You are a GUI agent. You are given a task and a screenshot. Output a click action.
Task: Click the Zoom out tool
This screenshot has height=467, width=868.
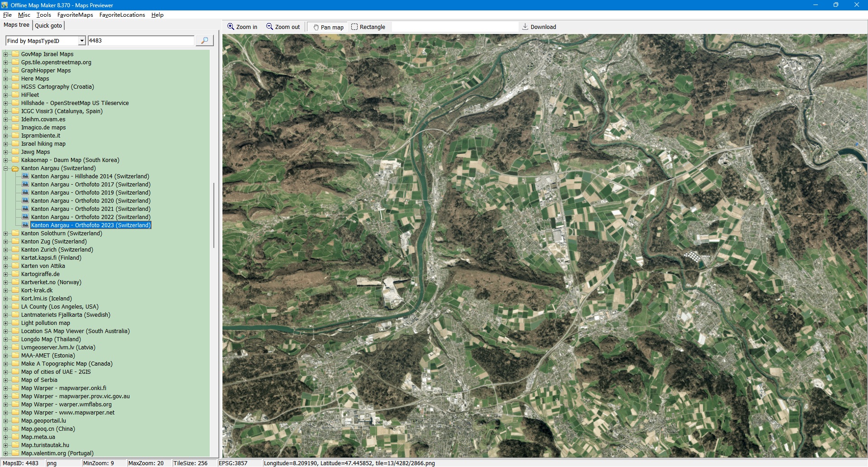tap(283, 27)
